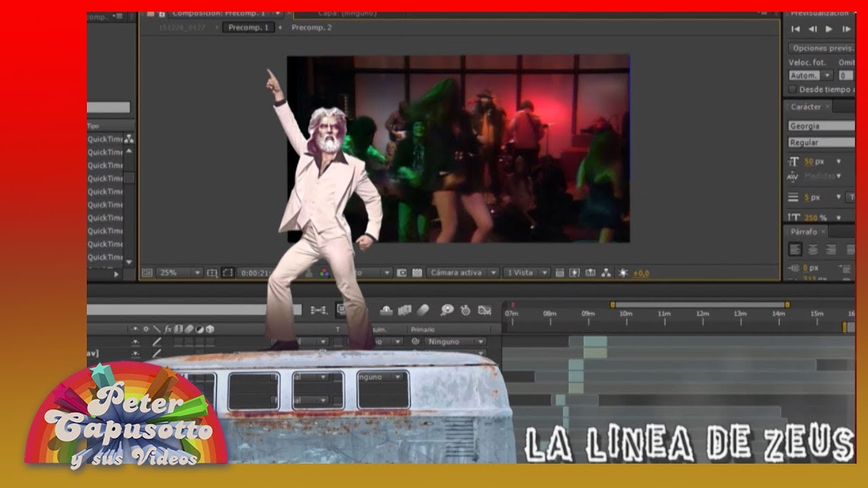
Task: Click the work area bar end handle
Action: (787, 304)
